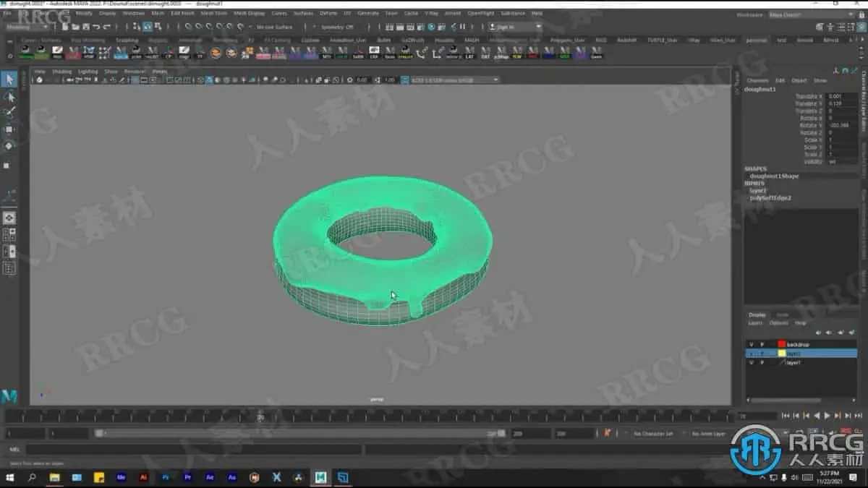The image size is (868, 488).
Task: Toggle auto key button near range slider
Action: pyautogui.click(x=607, y=433)
